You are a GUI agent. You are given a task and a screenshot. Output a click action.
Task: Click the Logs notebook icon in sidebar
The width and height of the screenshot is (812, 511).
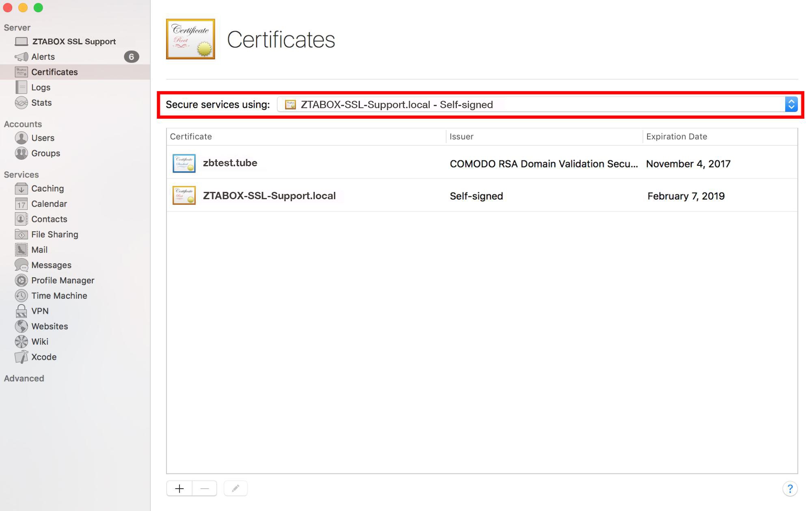[x=21, y=87]
